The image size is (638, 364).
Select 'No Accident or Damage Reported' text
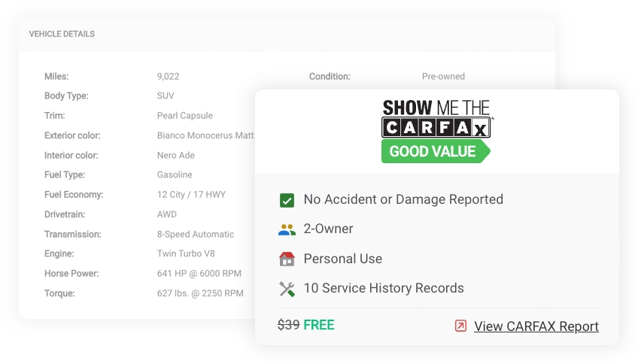[403, 199]
